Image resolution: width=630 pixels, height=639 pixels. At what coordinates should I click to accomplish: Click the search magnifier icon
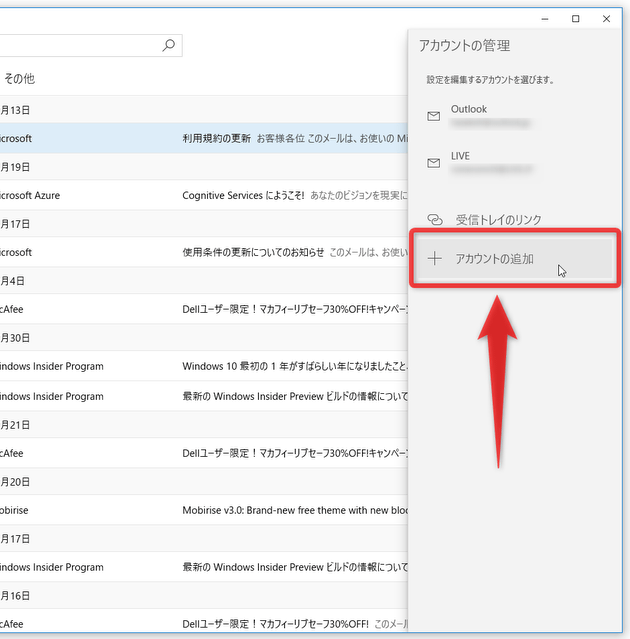pos(168,45)
